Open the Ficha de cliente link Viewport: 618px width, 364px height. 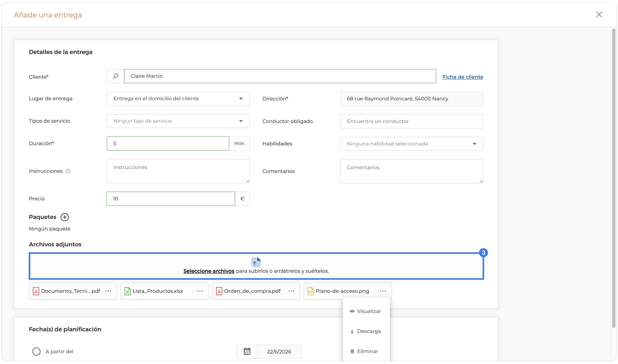[x=463, y=77]
